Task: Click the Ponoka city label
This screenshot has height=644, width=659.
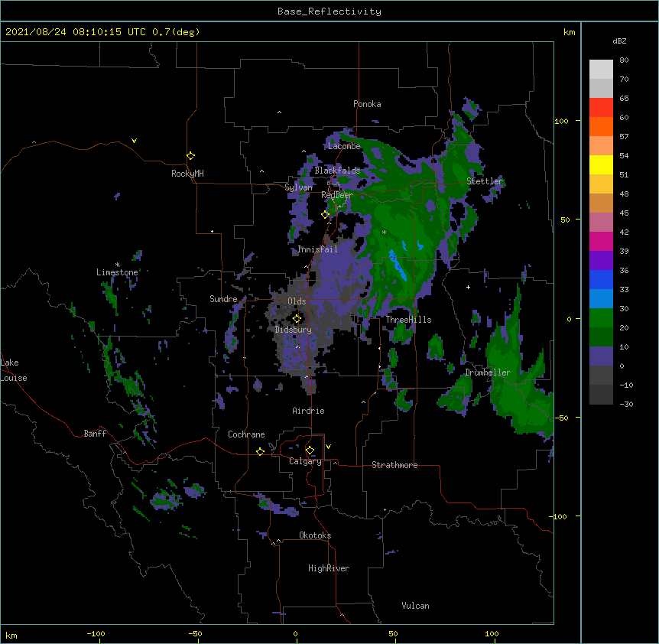Action: 367,104
